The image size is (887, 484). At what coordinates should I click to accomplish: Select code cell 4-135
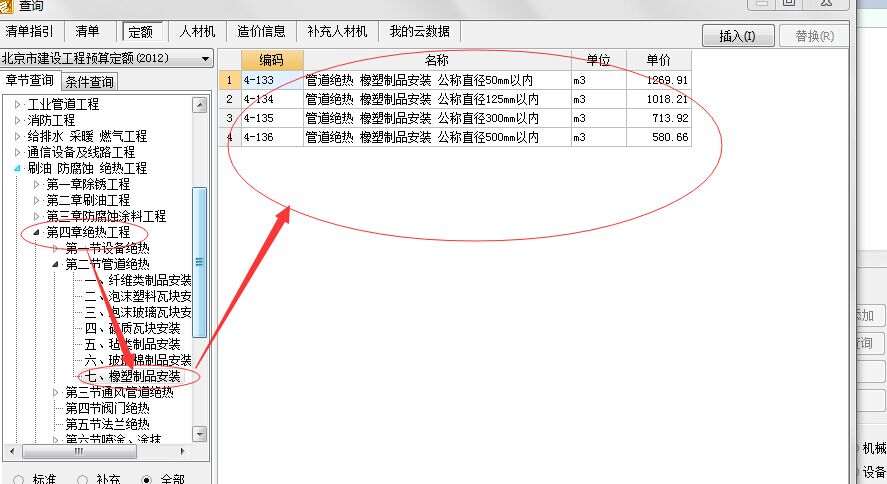tap(272, 118)
